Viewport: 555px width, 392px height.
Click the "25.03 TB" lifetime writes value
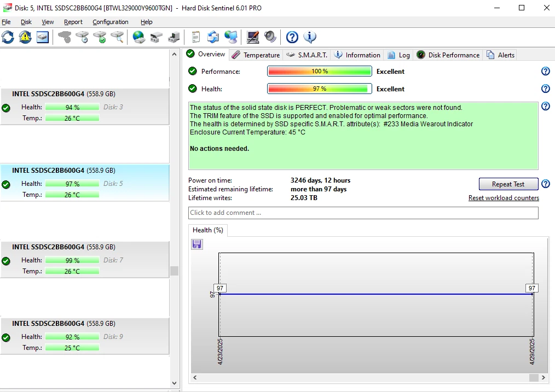tap(304, 198)
